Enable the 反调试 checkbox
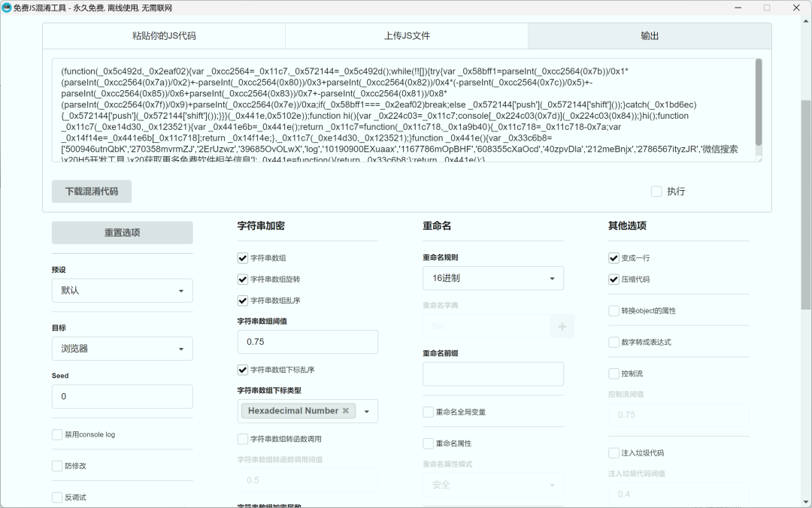 57,497
